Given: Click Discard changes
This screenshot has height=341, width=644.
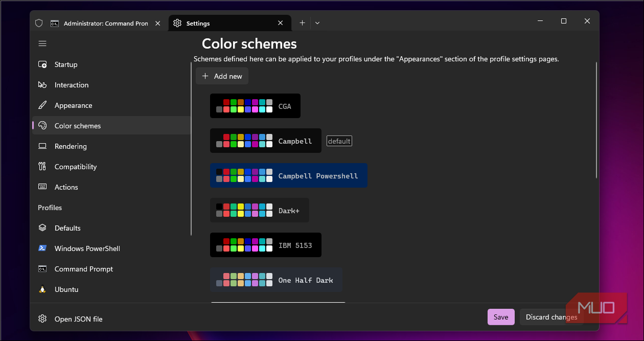Looking at the screenshot, I should tap(551, 317).
